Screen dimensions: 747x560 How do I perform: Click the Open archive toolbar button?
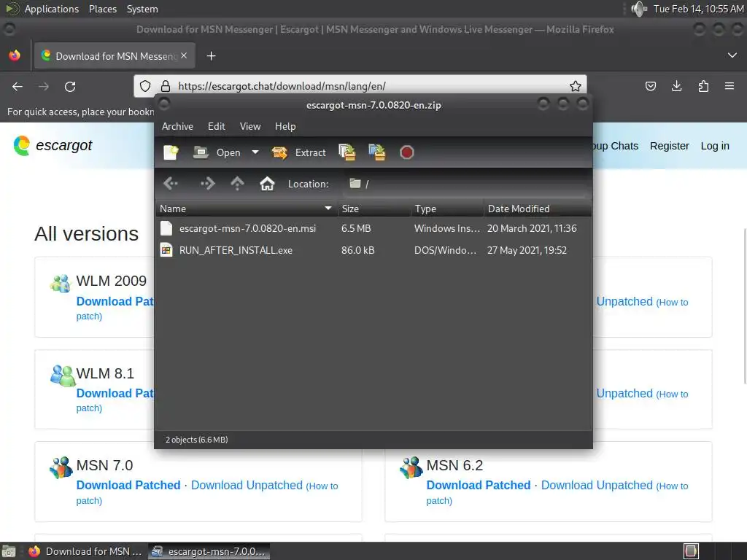[x=217, y=153]
